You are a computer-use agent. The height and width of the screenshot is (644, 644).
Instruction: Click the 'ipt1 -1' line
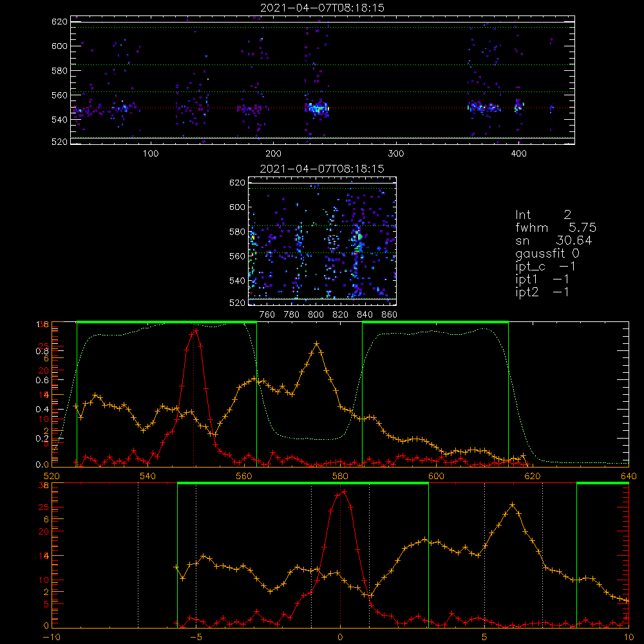tap(542, 279)
